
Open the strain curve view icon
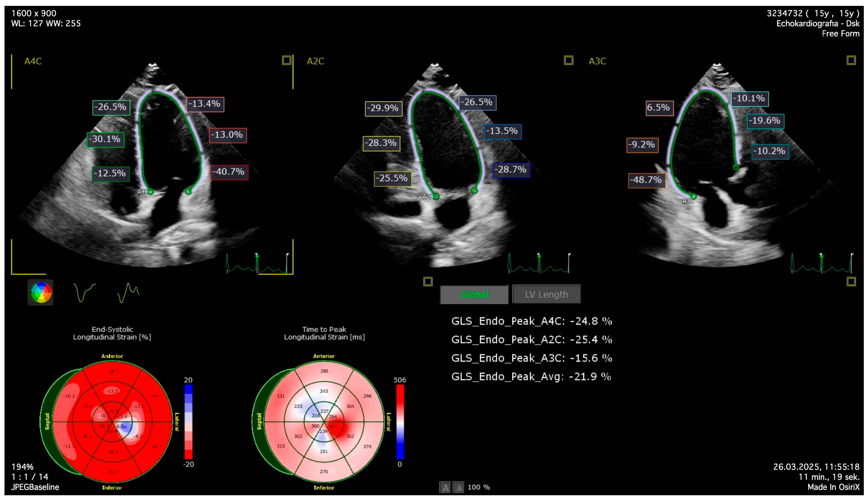(85, 293)
